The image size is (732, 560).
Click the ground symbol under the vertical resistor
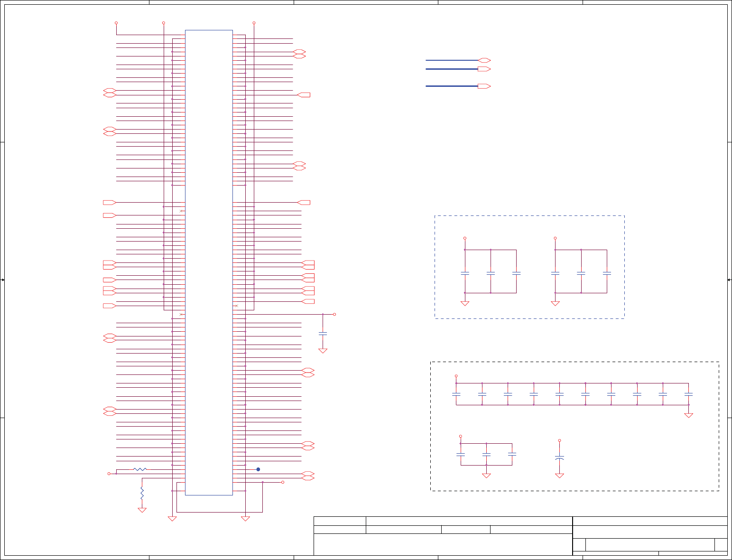click(x=142, y=510)
